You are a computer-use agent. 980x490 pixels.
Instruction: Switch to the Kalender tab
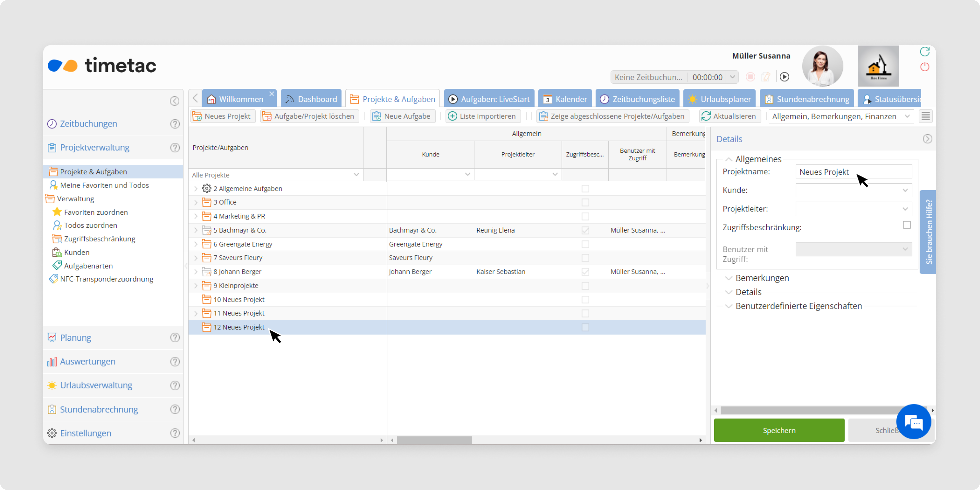[x=565, y=99]
